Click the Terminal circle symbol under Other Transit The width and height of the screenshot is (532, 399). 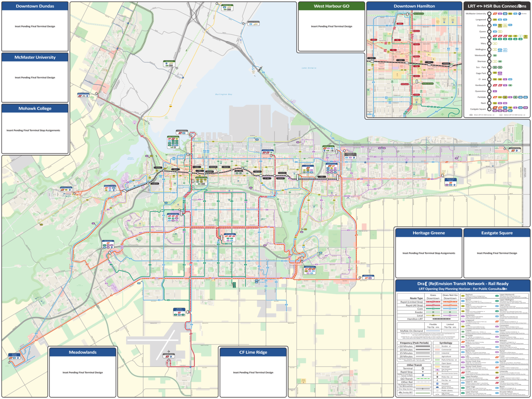coord(423,368)
